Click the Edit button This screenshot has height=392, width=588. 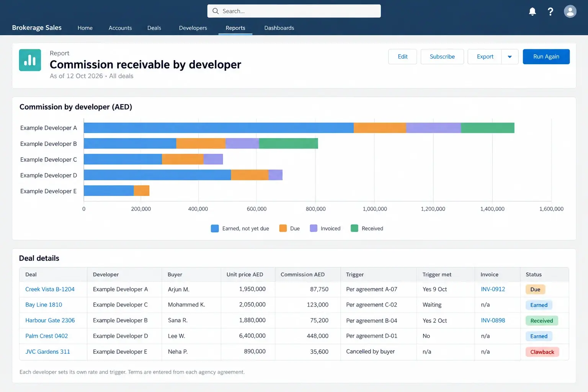pos(402,57)
